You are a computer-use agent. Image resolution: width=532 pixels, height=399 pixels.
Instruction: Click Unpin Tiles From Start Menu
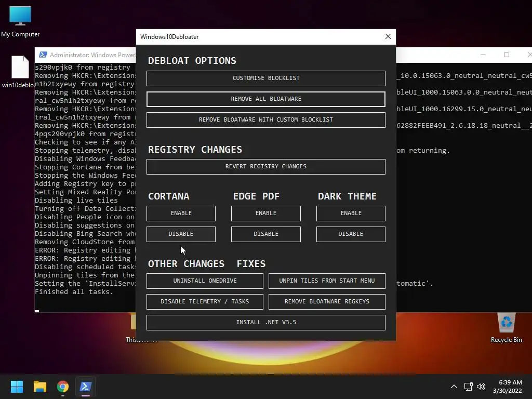click(327, 281)
